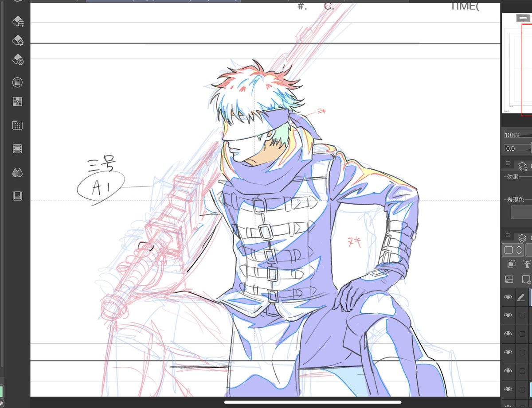Check the lock box of second layer row
This screenshot has height=408, width=532.
522,315
